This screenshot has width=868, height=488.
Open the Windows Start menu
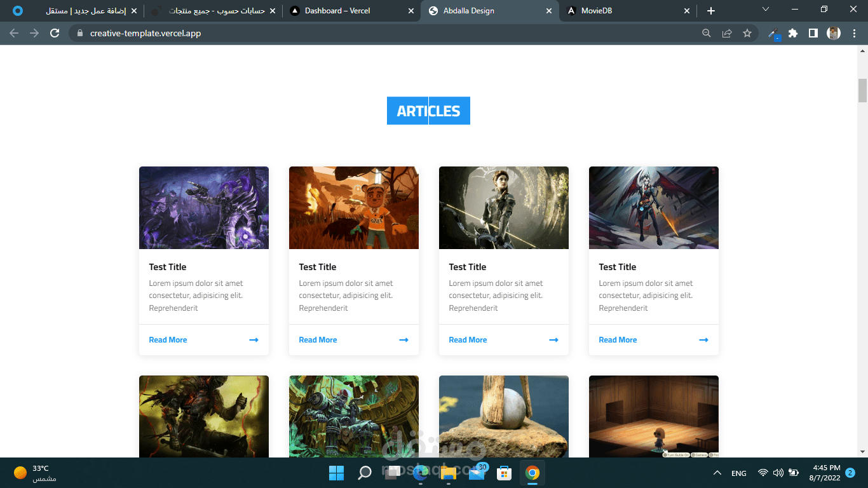pos(336,473)
